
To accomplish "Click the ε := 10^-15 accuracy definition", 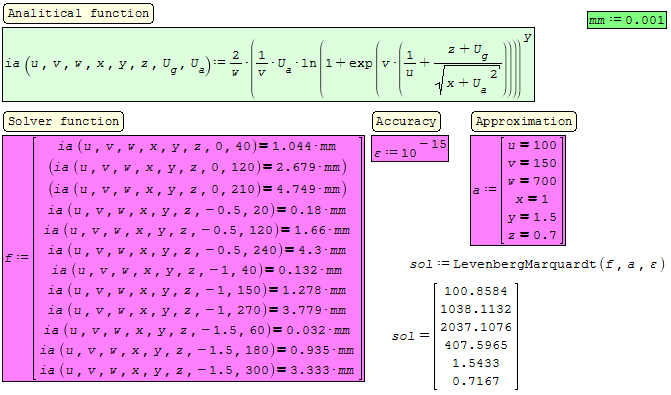I will (410, 148).
